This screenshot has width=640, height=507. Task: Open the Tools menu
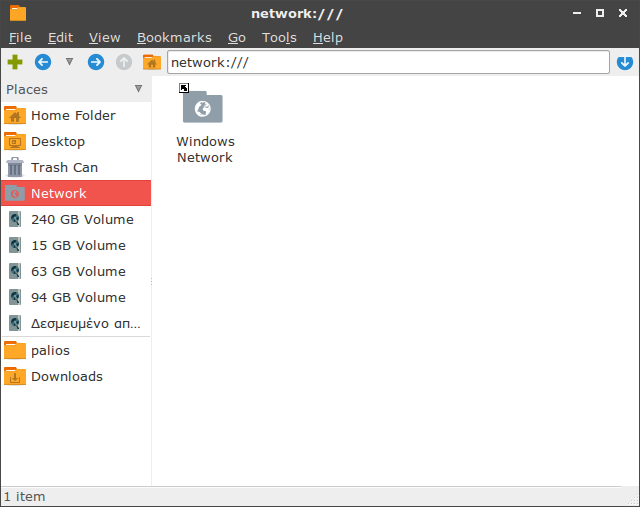click(x=279, y=38)
